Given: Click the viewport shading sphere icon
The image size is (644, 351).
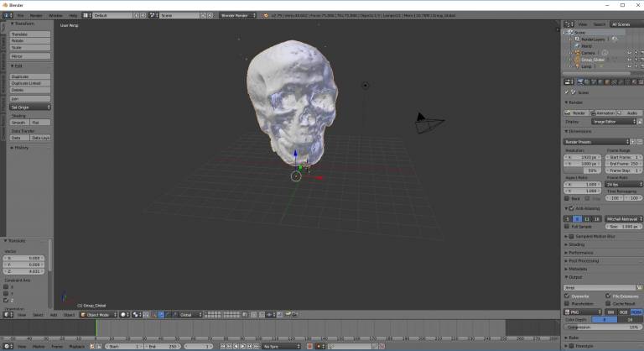Looking at the screenshot, I should point(123,315).
